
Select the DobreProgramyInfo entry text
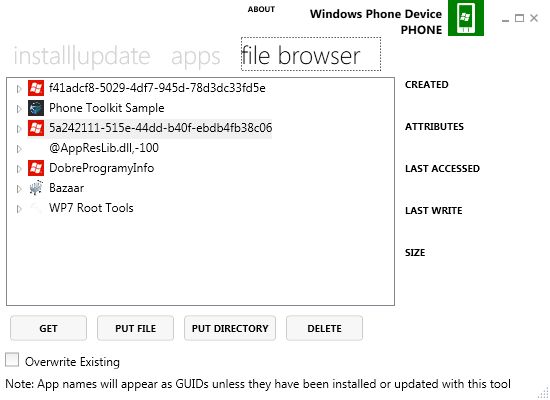point(101,168)
